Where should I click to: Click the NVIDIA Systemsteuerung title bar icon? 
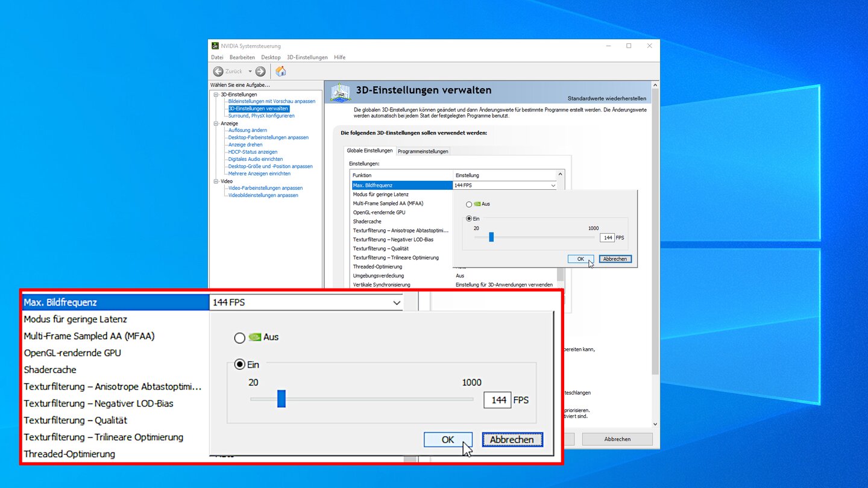click(x=215, y=46)
